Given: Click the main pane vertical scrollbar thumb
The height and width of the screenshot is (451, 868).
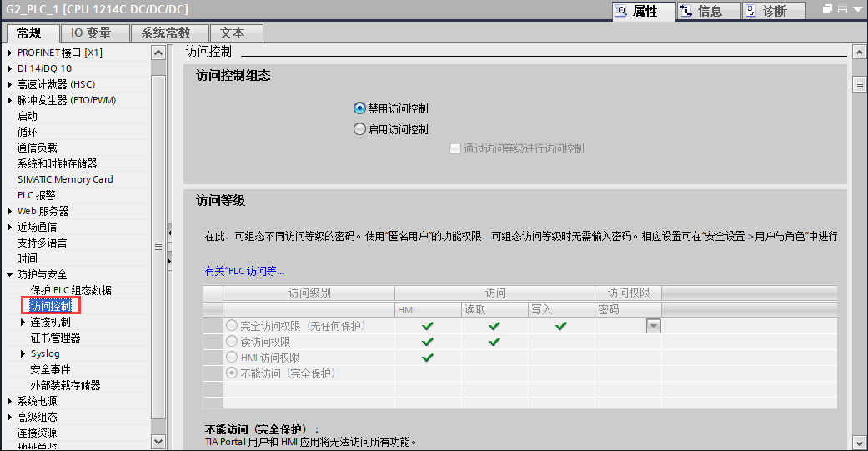Looking at the screenshot, I should 859,85.
